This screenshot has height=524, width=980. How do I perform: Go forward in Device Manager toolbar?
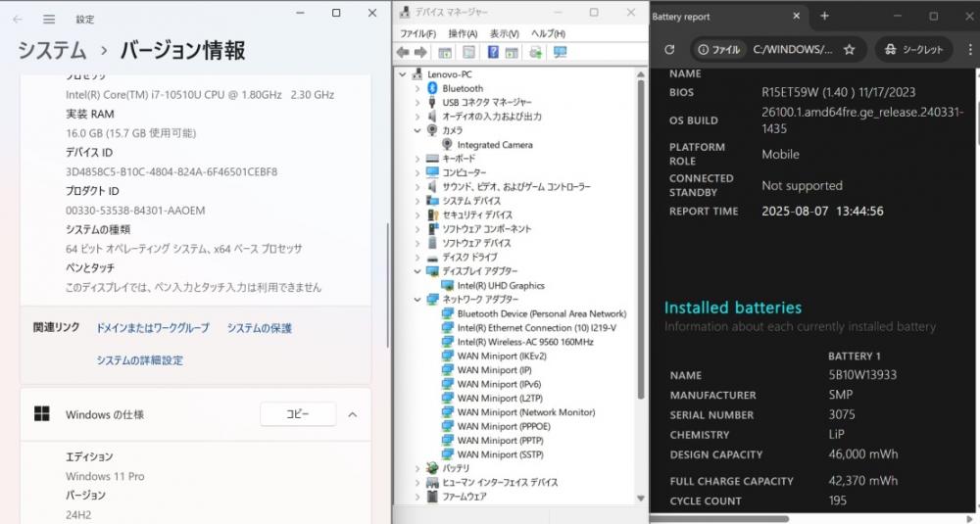420,53
